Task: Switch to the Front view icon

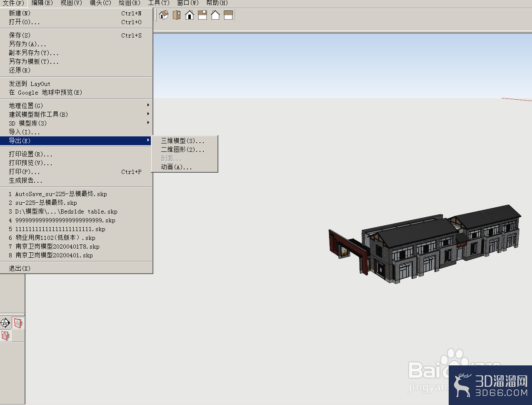Action: (190, 15)
